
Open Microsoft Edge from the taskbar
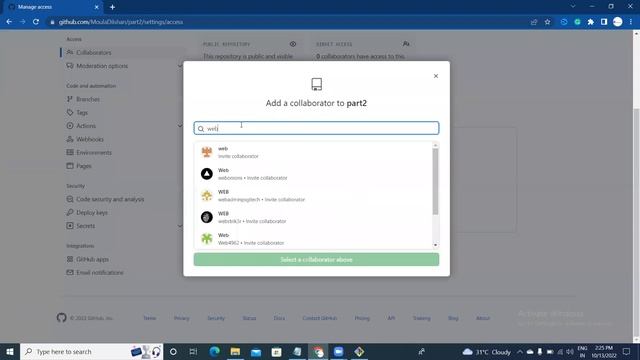click(214, 351)
